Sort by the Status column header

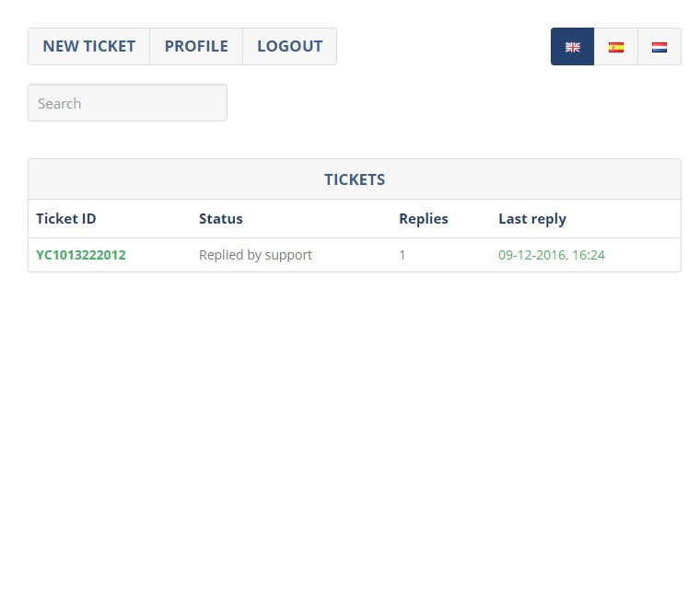(x=220, y=219)
